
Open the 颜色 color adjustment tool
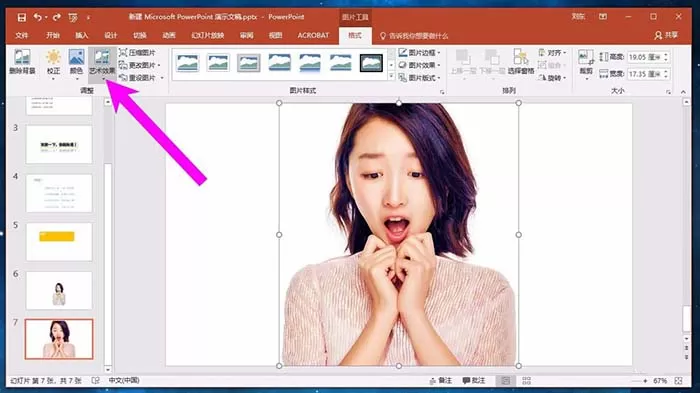76,62
